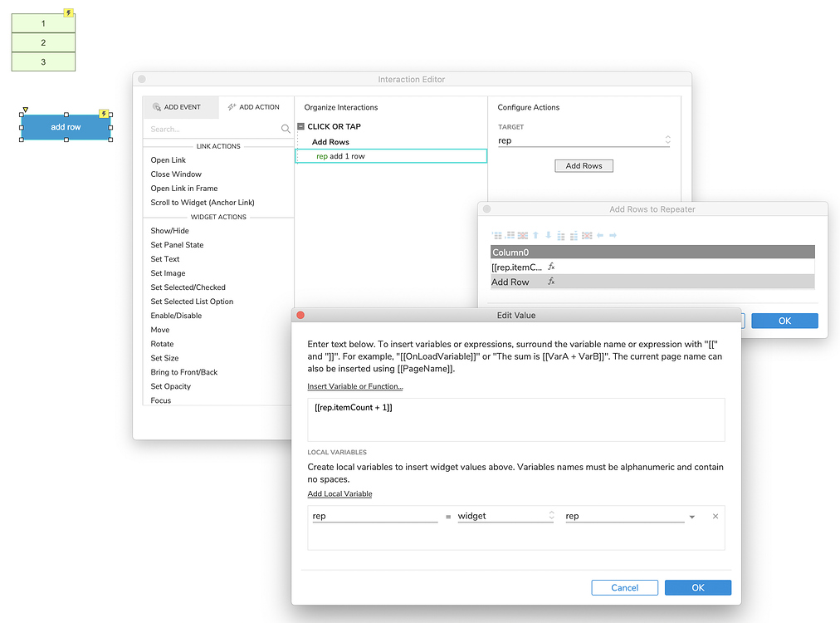This screenshot has width=840, height=623.
Task: Open the rep widget selector dropdown arrow
Action: [691, 516]
